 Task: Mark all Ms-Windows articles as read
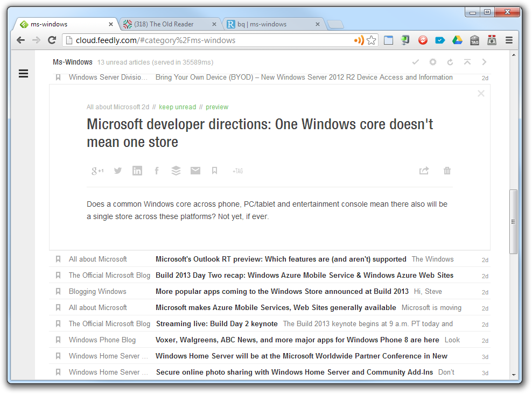pos(416,62)
